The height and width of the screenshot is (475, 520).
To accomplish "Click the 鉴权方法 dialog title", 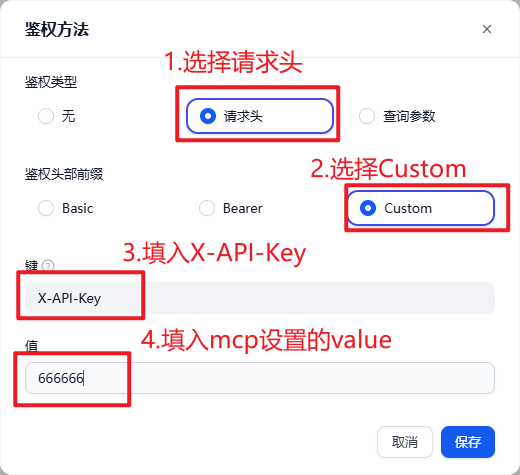I will (57, 29).
